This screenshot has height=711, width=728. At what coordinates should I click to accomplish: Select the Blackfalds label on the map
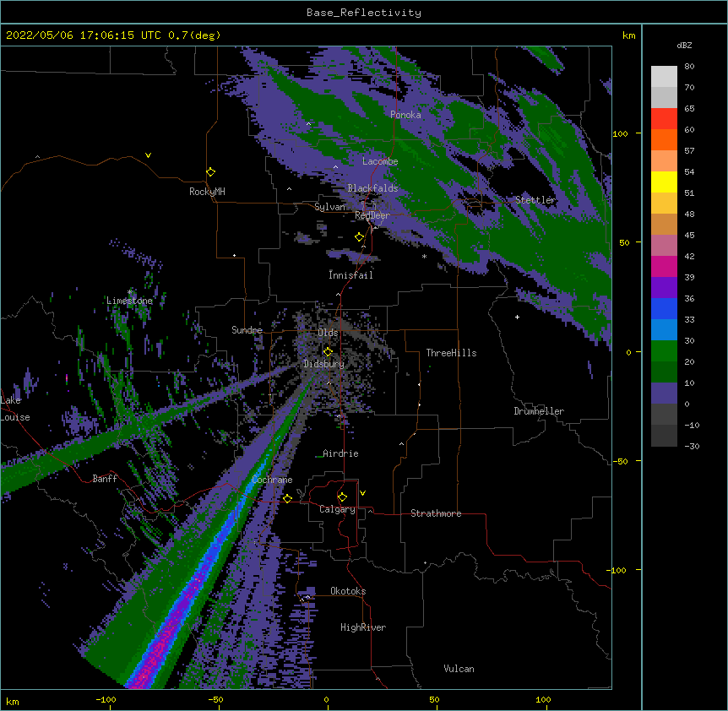(372, 188)
